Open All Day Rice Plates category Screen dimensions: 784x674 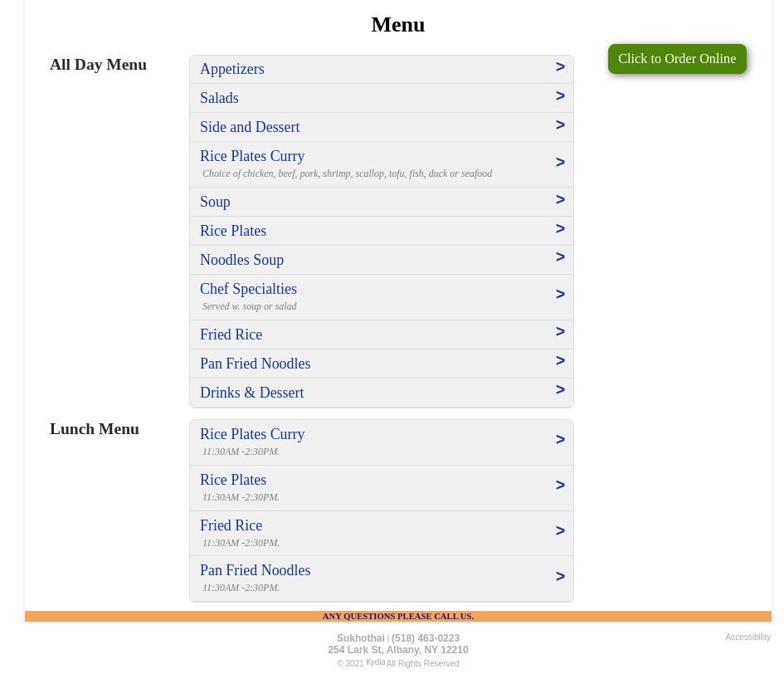233,231
